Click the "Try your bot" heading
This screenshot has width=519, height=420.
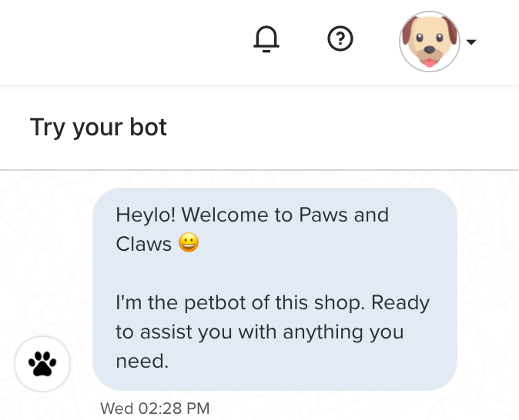click(x=99, y=128)
